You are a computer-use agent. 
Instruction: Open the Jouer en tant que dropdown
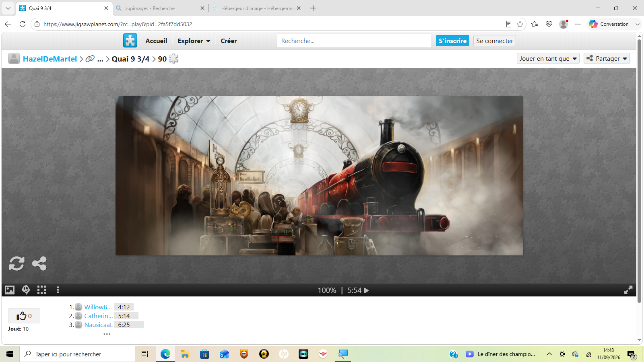pos(548,59)
